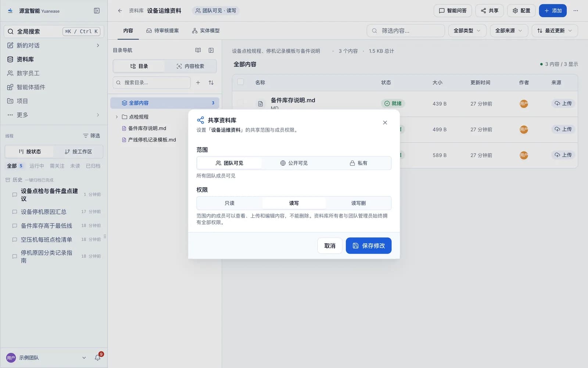Click the 保存修改 button
Viewport: 588px width, 368px height.
(368, 245)
